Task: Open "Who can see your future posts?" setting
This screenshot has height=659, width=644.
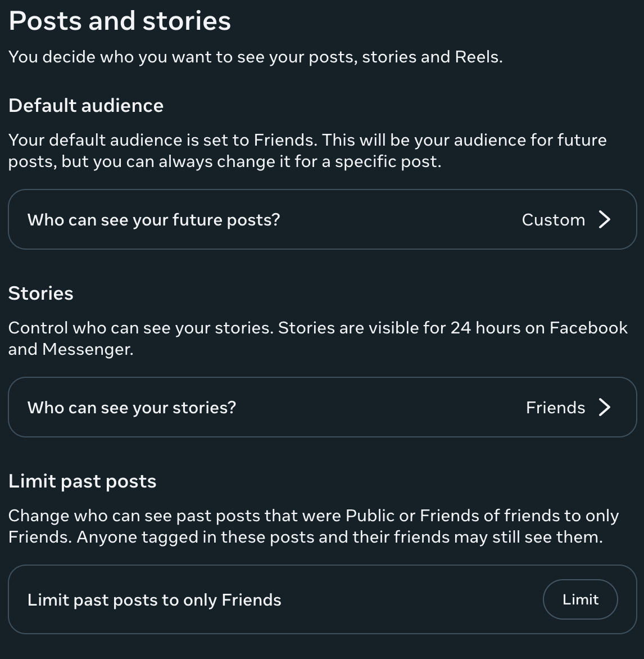Action: click(153, 219)
